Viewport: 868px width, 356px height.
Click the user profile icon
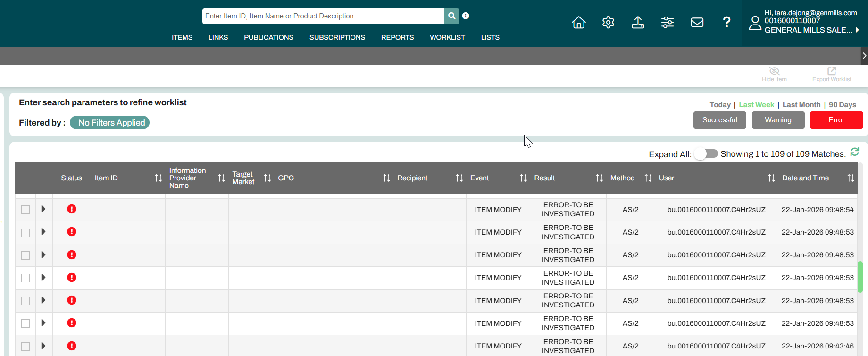click(755, 23)
